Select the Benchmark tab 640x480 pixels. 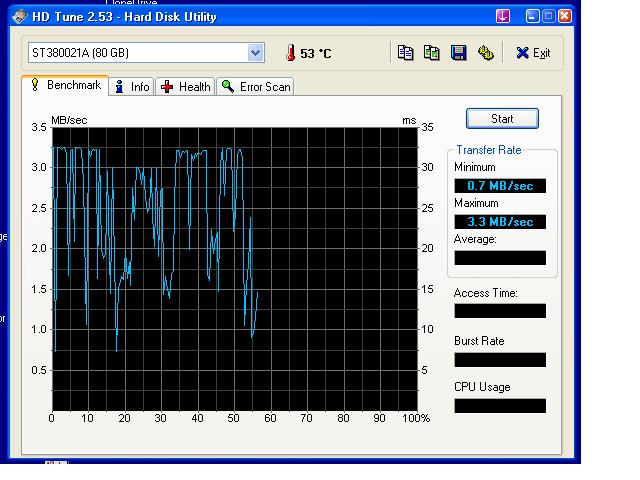(65, 86)
